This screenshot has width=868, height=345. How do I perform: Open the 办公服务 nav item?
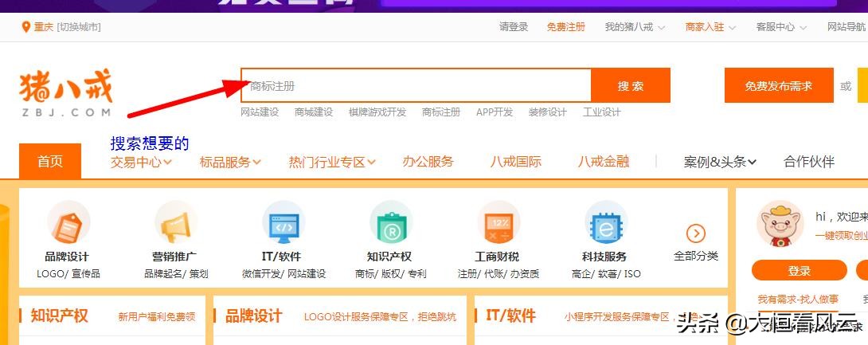click(428, 162)
